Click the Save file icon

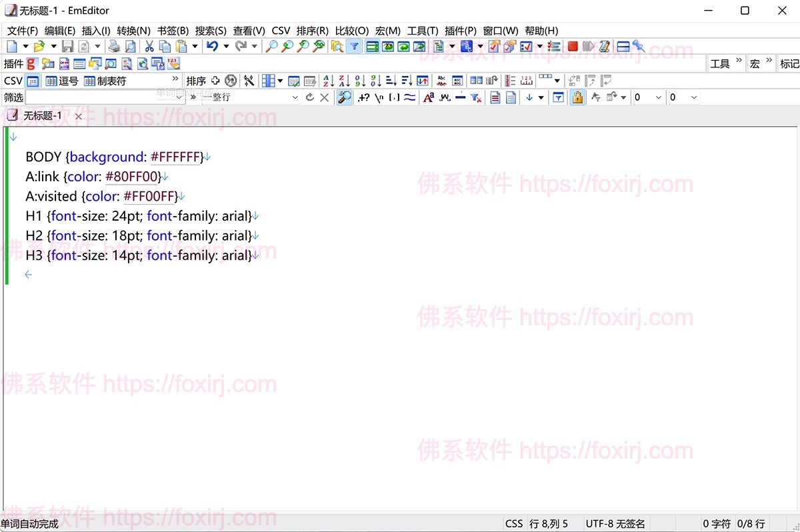point(67,46)
